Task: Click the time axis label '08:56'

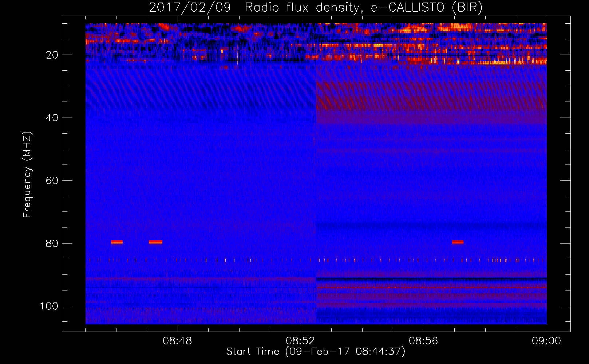Action: click(423, 341)
